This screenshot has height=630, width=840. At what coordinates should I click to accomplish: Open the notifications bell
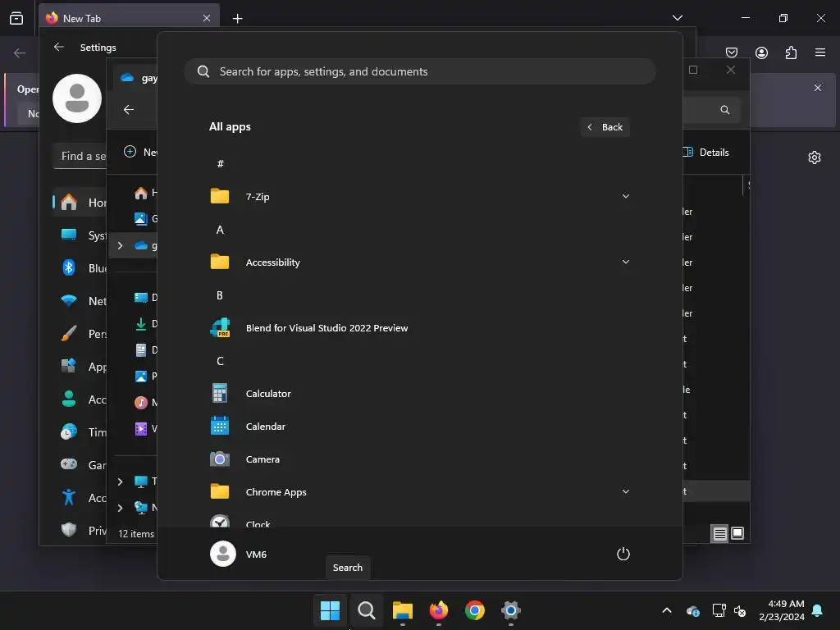[x=818, y=610]
